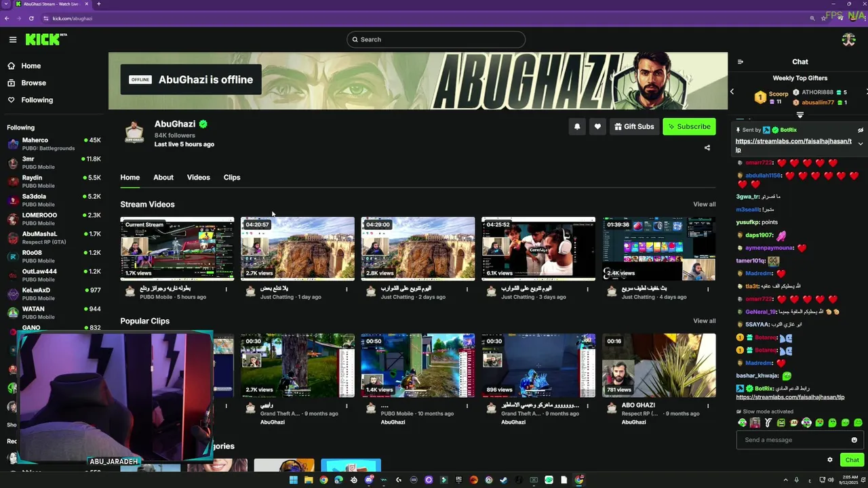Insert the first green headphones emote

point(743,423)
